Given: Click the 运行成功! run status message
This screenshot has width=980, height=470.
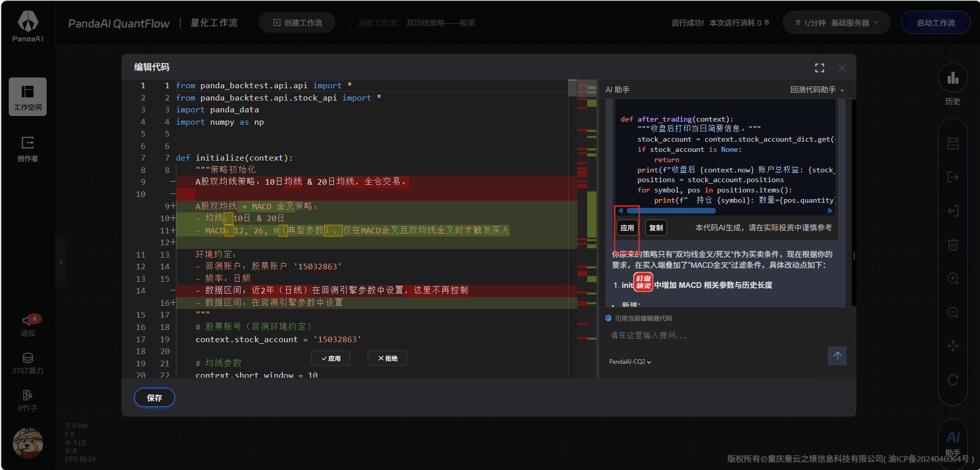Looking at the screenshot, I should (x=687, y=23).
